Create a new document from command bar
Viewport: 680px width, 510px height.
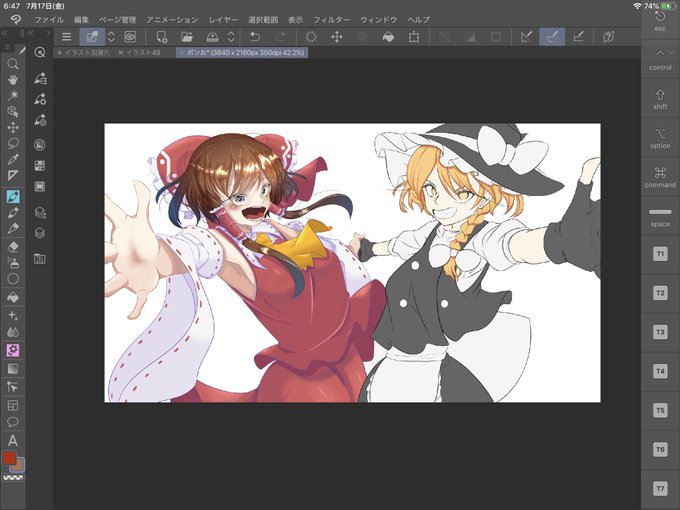pyautogui.click(x=161, y=37)
